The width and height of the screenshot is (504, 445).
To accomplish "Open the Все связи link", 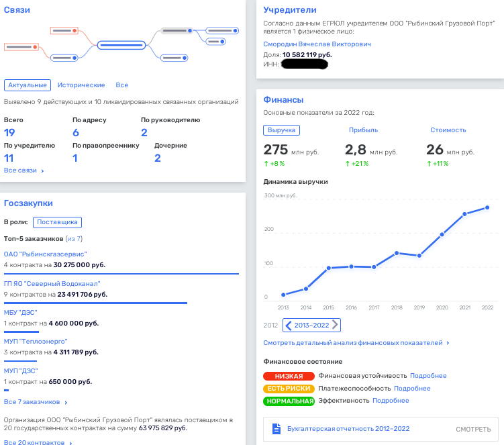I will point(23,170).
